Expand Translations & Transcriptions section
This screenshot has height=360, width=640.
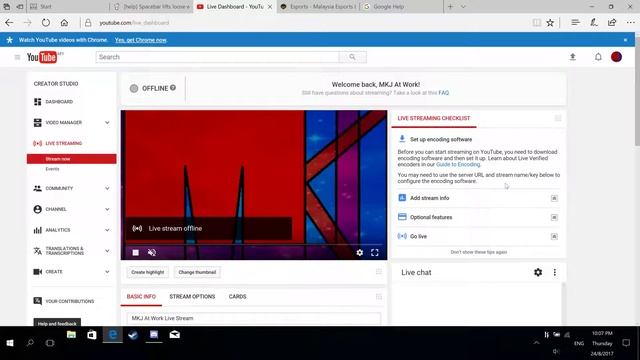tap(107, 251)
